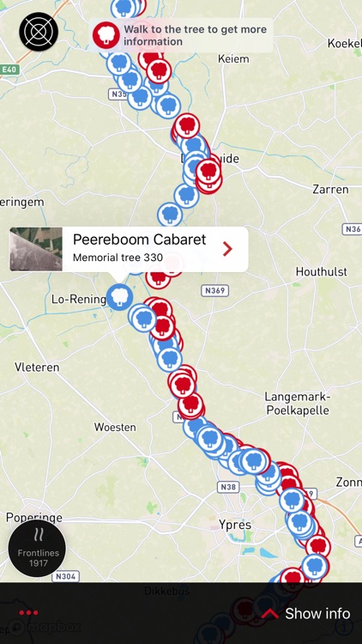Select the lowest blue tree marker above the Show info bar
Viewport: 362px width, 644px height.
pos(314,566)
